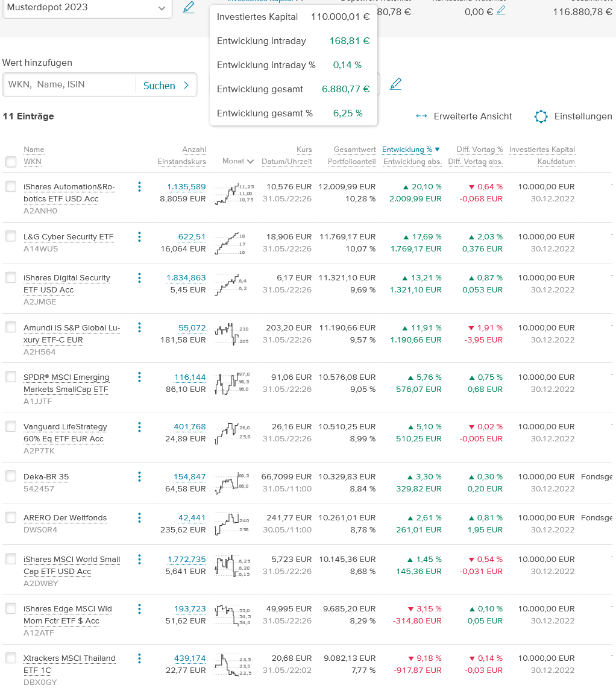This screenshot has width=616, height=691.
Task: Select the iShares Automation&Robotics ETF row checkbox
Action: point(11,187)
